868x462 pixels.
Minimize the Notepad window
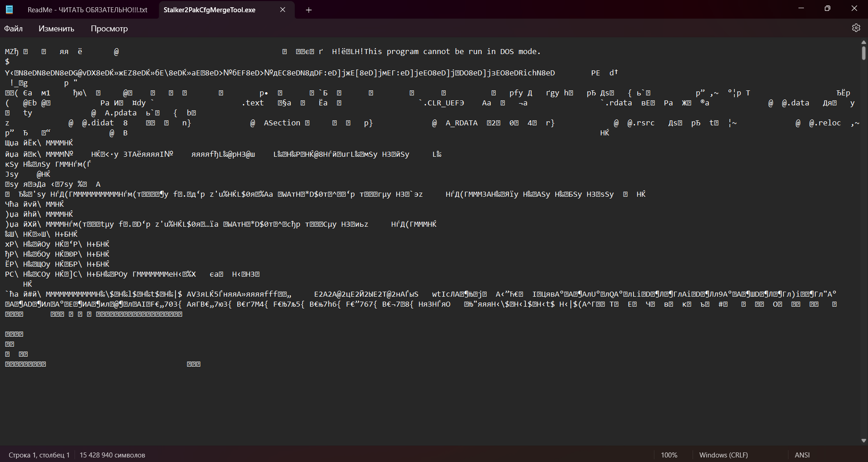click(x=801, y=9)
